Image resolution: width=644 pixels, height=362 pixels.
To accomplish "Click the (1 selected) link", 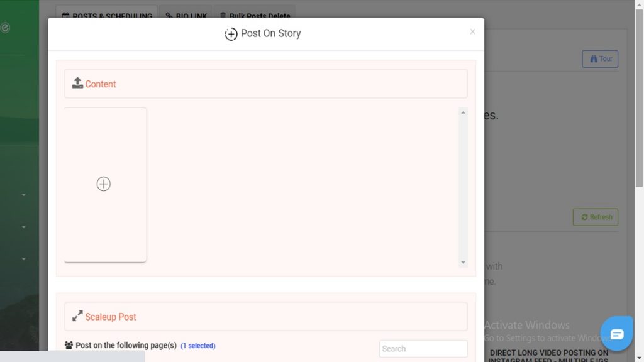I will (x=198, y=346).
